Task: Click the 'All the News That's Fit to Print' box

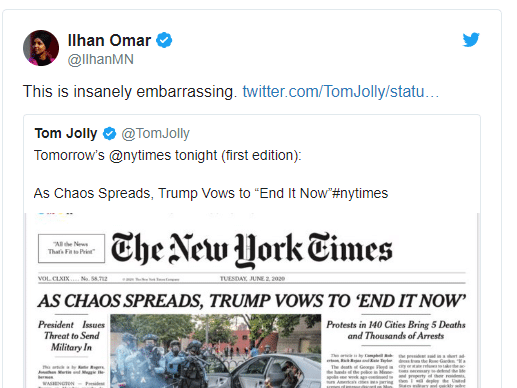Action: pyautogui.click(x=71, y=248)
